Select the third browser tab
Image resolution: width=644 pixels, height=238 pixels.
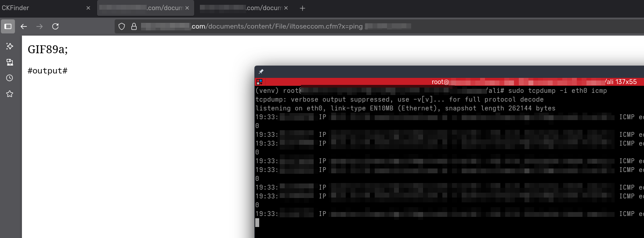coord(245,8)
